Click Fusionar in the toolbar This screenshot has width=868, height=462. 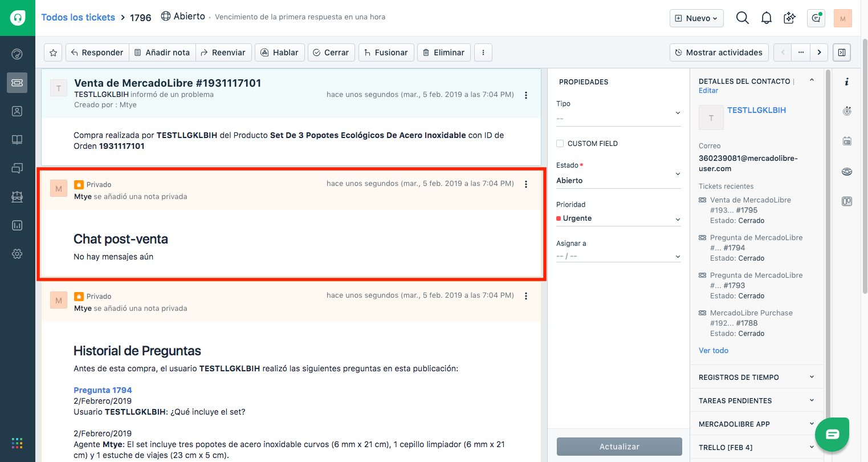(x=386, y=52)
